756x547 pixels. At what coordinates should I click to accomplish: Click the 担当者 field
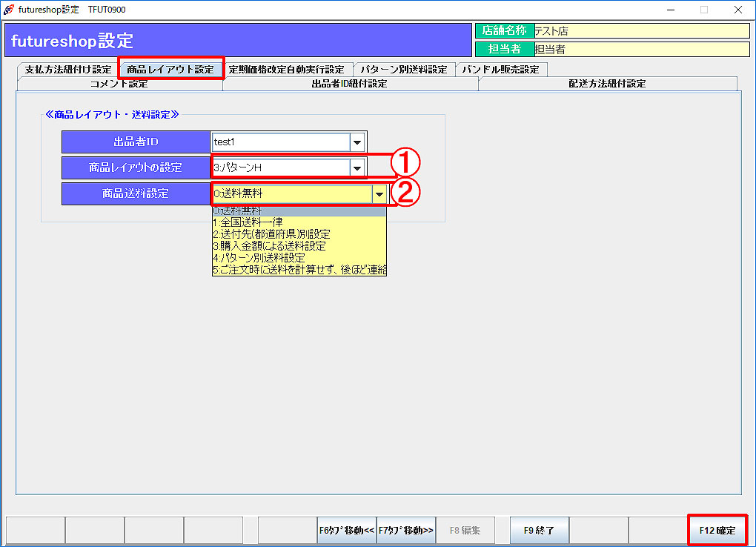pyautogui.click(x=642, y=49)
